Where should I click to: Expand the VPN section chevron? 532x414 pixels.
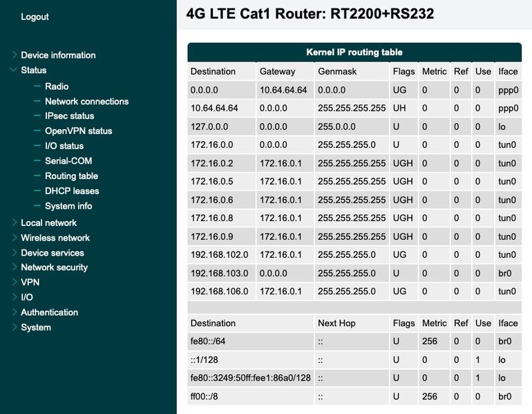[x=15, y=282]
